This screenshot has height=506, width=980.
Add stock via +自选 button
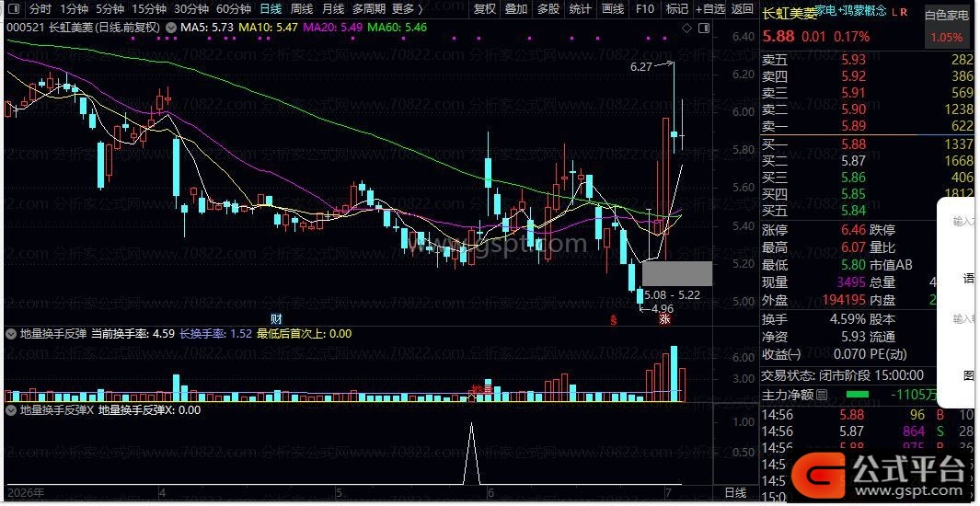coord(710,9)
